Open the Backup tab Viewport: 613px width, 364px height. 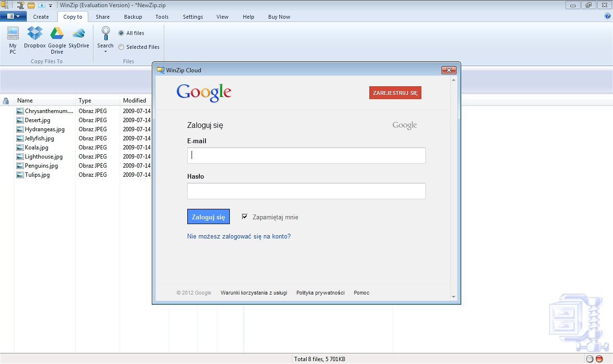[x=133, y=17]
